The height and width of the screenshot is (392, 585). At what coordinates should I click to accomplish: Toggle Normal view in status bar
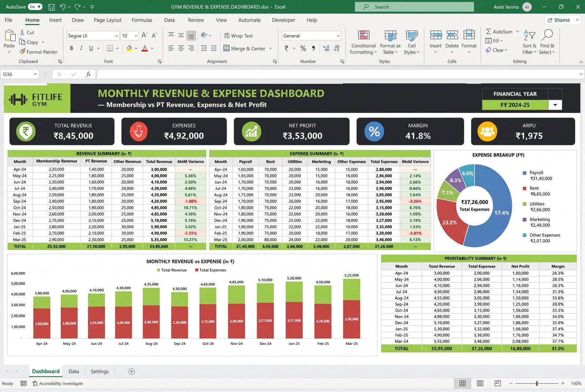point(463,383)
